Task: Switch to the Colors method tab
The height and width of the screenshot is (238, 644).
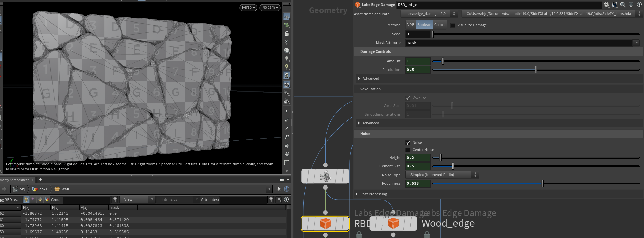Action: pyautogui.click(x=439, y=25)
